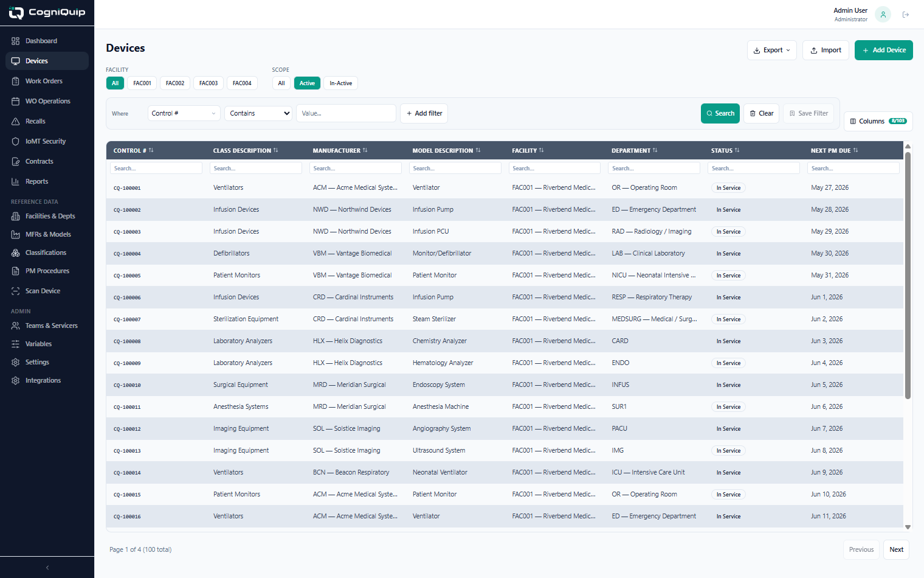Filter by facility FAC001
This screenshot has height=578, width=924.
142,83
